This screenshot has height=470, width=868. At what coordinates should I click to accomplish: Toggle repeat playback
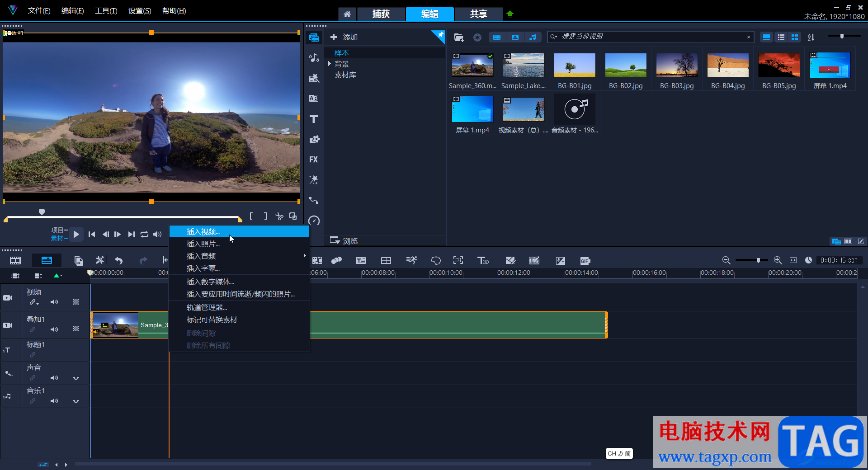pos(144,234)
